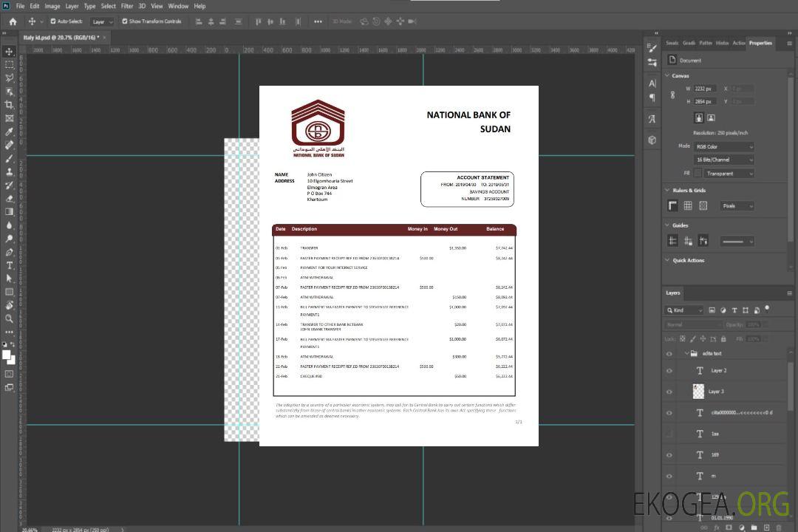Image resolution: width=798 pixels, height=532 pixels.
Task: Toggle the Auto-Select checkbox
Action: pyautogui.click(x=53, y=21)
